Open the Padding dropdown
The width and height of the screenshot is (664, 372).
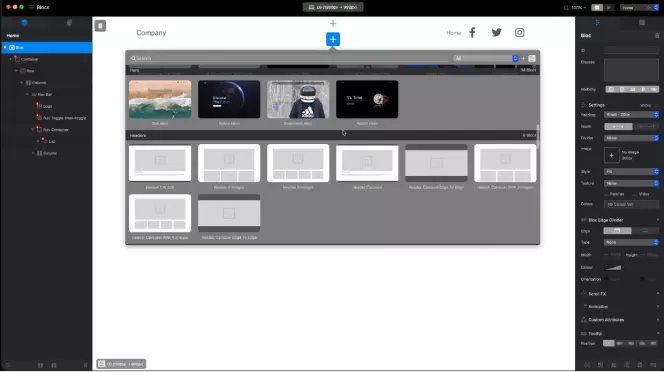[x=631, y=115]
